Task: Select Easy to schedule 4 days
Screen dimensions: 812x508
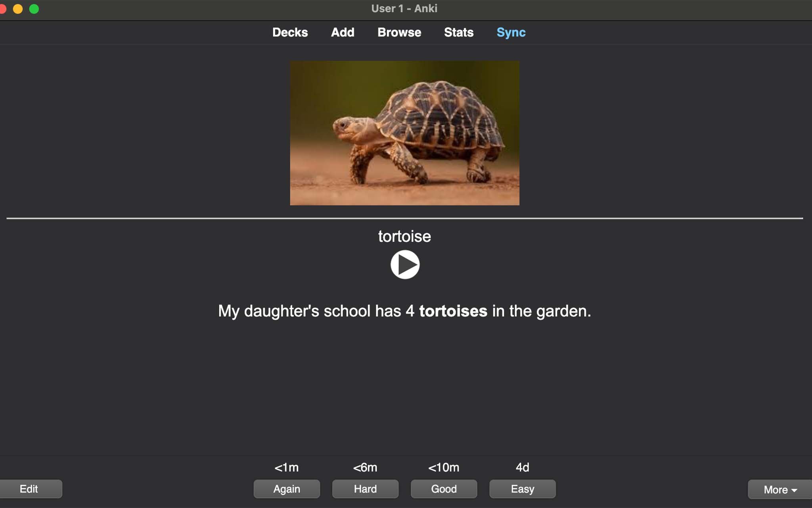Action: pyautogui.click(x=521, y=489)
